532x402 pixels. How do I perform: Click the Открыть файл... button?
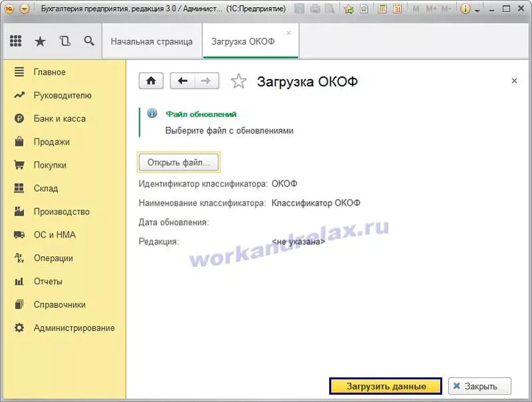click(179, 162)
